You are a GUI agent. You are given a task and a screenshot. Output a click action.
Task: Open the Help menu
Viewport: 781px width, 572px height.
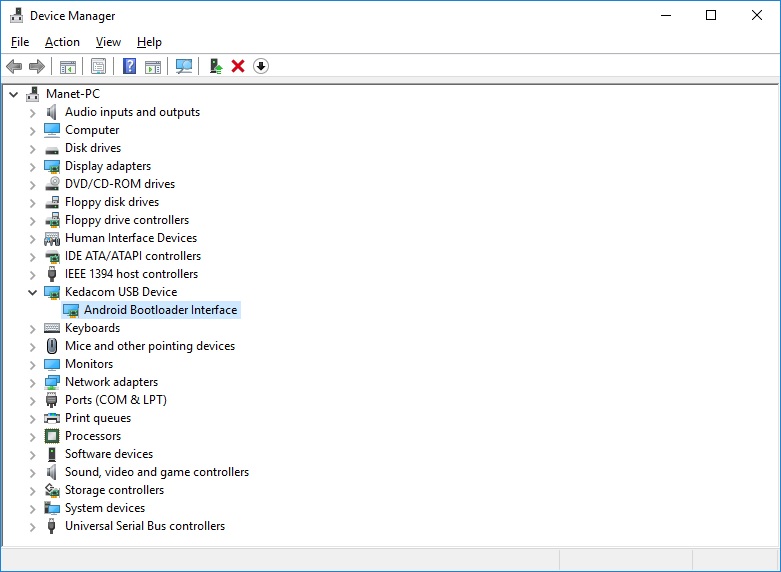(149, 42)
